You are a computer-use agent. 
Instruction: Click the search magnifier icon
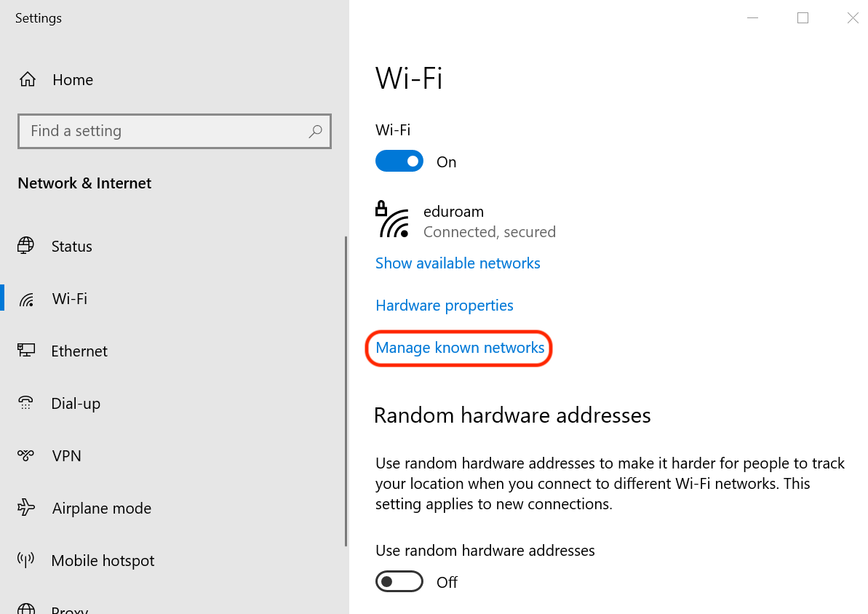[x=315, y=131]
